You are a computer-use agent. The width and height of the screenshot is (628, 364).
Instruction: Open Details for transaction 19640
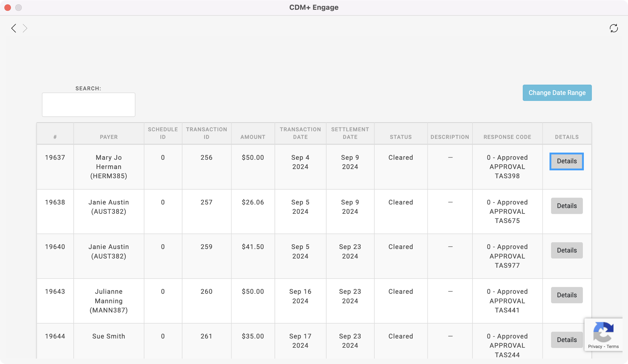[566, 250]
